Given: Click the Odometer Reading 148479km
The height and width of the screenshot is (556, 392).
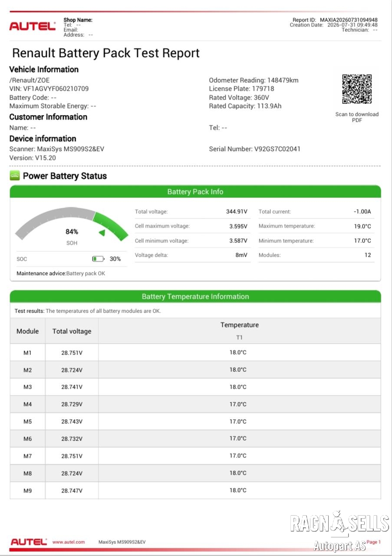Looking at the screenshot, I should coord(254,80).
